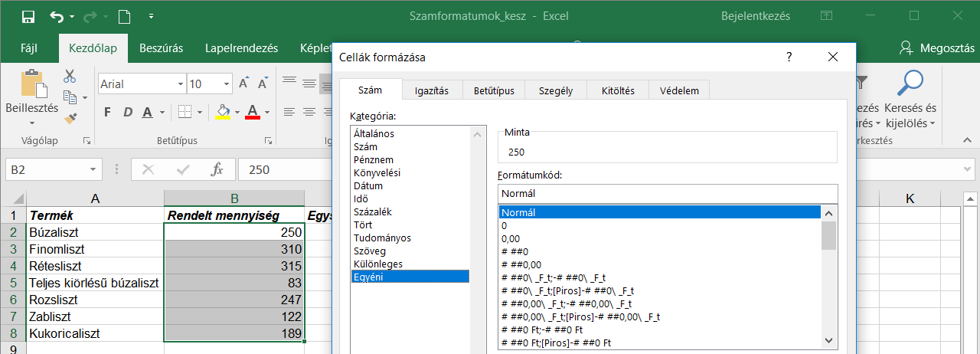Click the Keresés és kijelölés magnifier icon
The width and height of the screenshot is (980, 354).
click(x=910, y=83)
